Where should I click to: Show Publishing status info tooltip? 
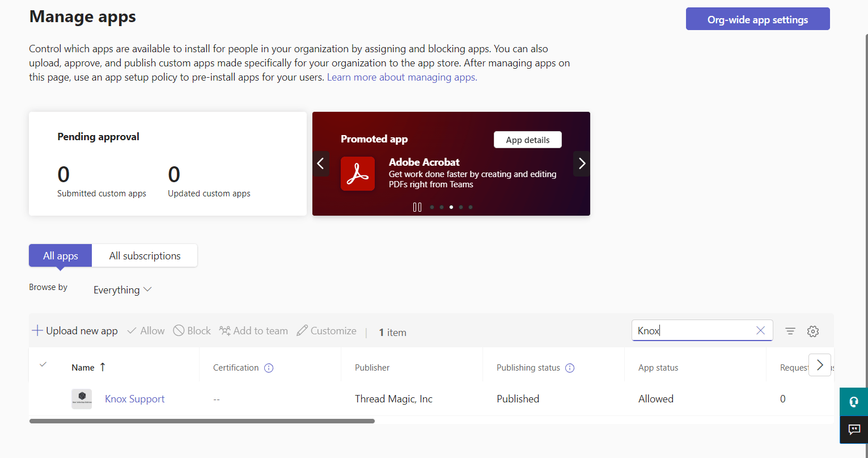[x=570, y=368]
